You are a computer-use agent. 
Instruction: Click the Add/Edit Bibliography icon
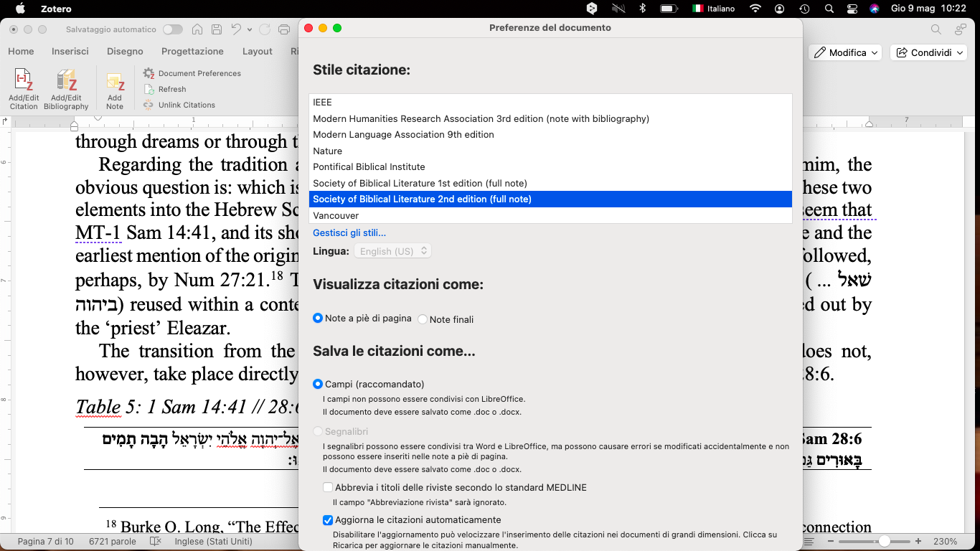pos(66,89)
